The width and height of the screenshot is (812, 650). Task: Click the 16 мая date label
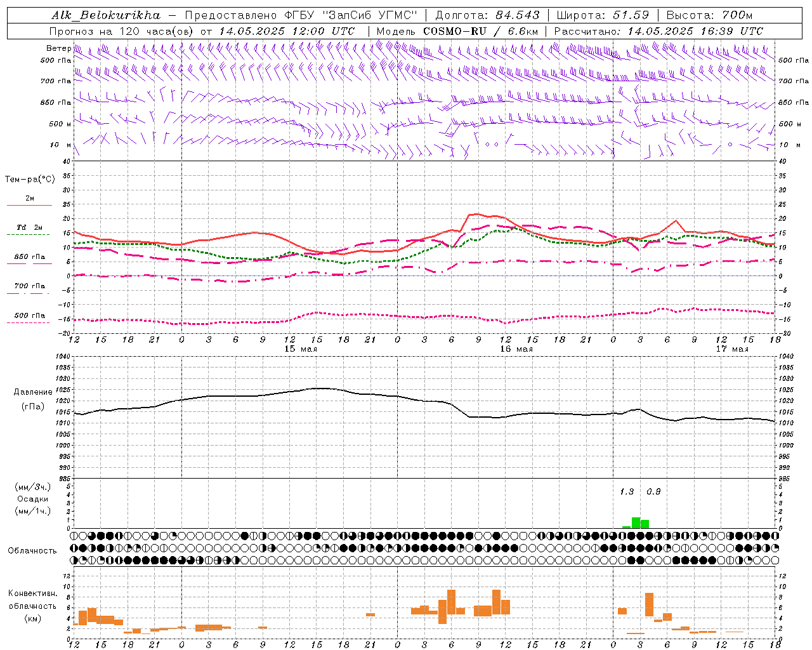pos(516,349)
